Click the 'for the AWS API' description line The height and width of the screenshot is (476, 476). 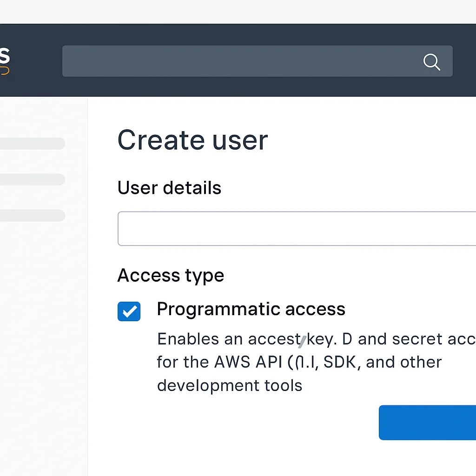coord(299,362)
